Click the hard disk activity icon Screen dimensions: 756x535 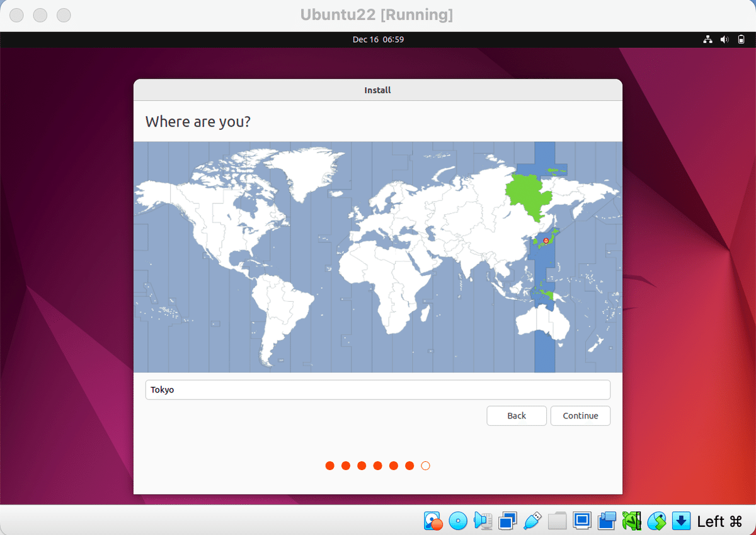pyautogui.click(x=433, y=521)
